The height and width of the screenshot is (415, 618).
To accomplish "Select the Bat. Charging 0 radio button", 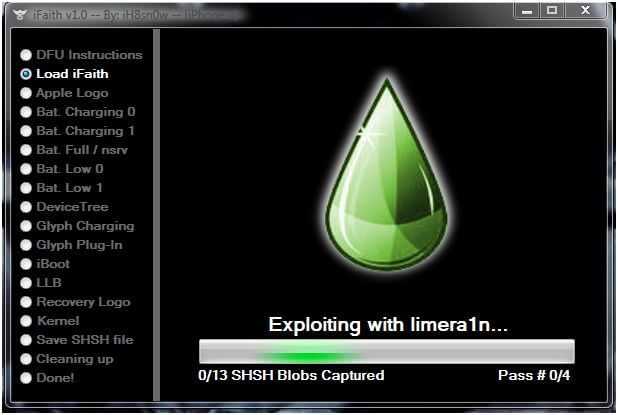I will pyautogui.click(x=26, y=112).
